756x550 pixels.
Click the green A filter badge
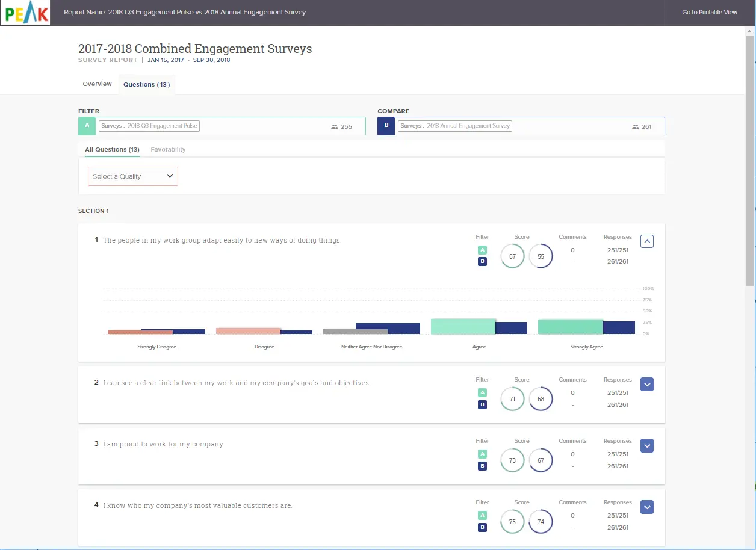pos(87,126)
